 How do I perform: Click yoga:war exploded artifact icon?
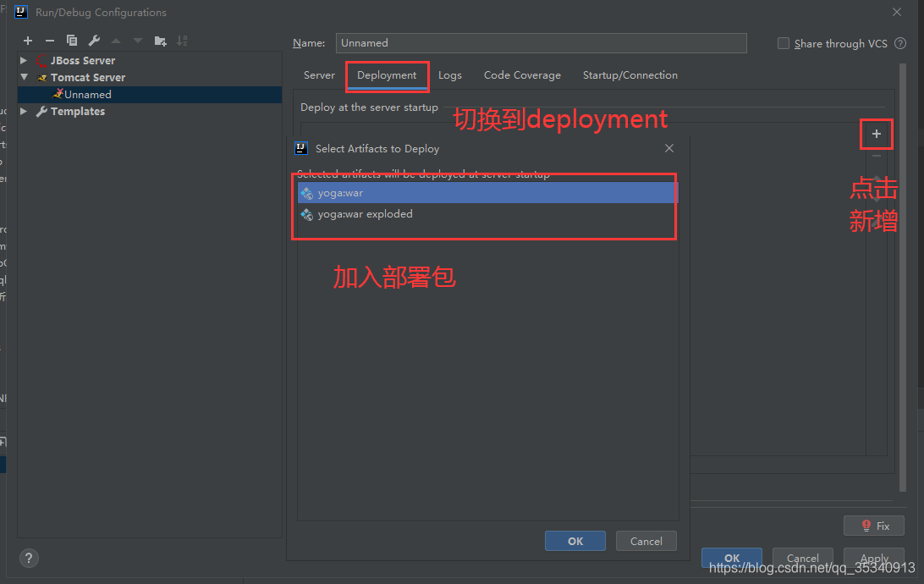tap(306, 214)
